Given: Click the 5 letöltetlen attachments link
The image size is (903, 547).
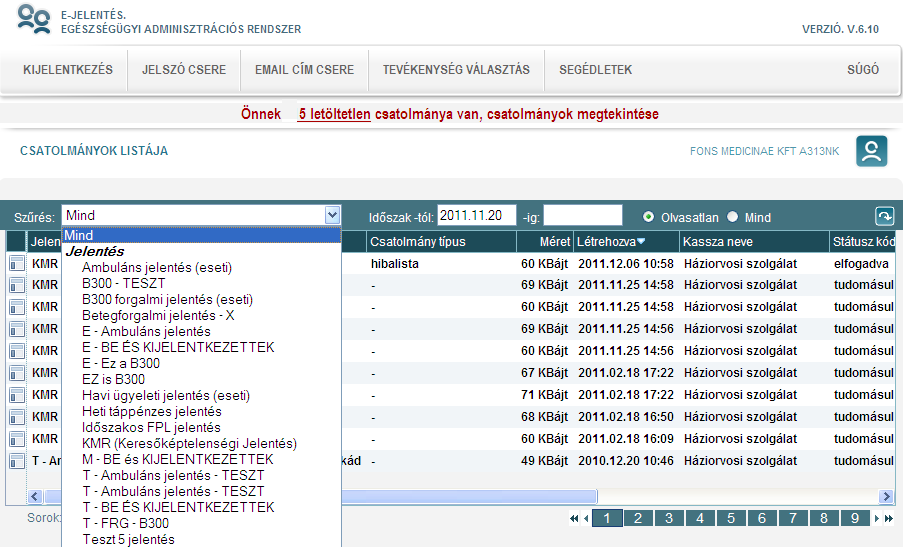Looking at the screenshot, I should [x=334, y=114].
